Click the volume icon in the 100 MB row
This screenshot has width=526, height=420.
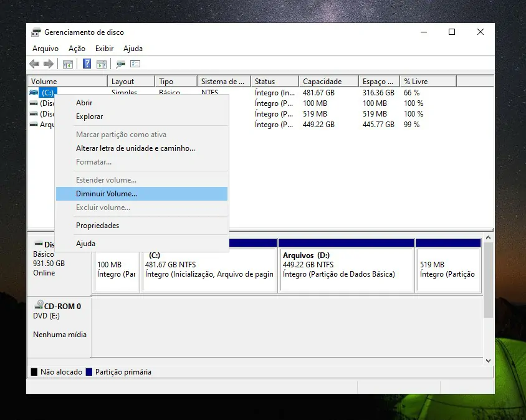(x=34, y=103)
